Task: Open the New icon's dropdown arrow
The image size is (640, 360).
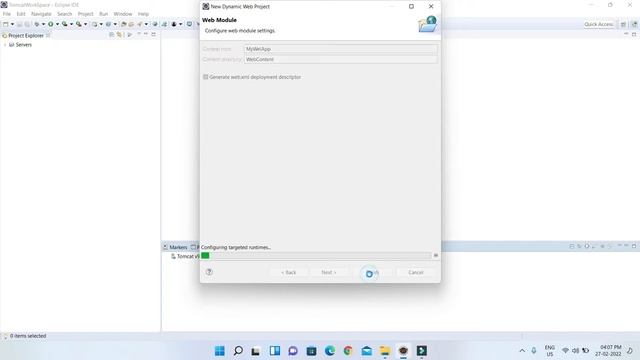Action: pos(12,24)
